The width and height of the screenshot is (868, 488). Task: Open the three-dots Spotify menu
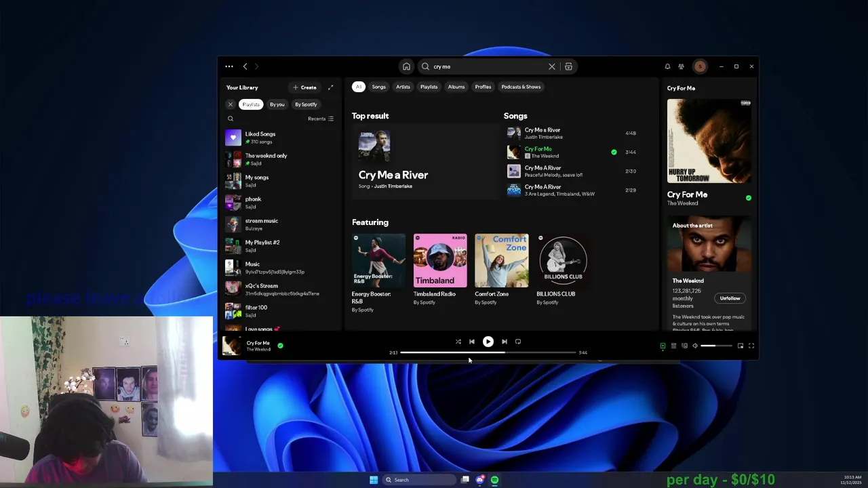point(229,66)
